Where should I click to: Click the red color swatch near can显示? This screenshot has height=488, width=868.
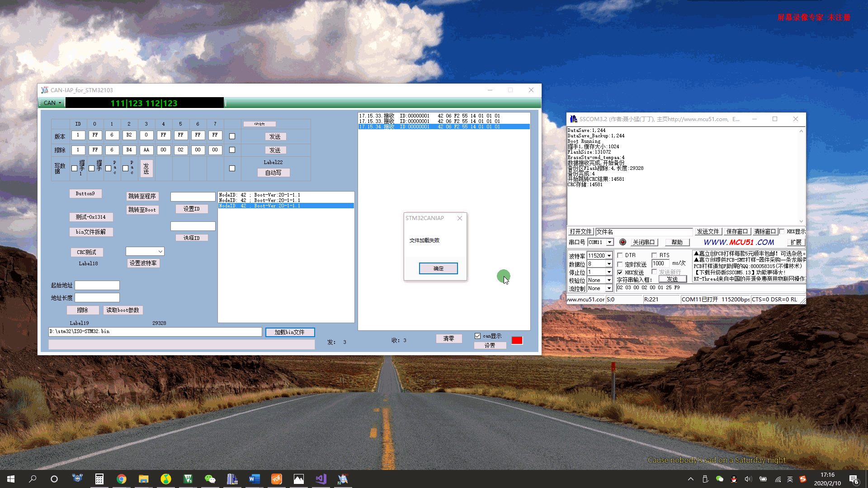(x=517, y=340)
